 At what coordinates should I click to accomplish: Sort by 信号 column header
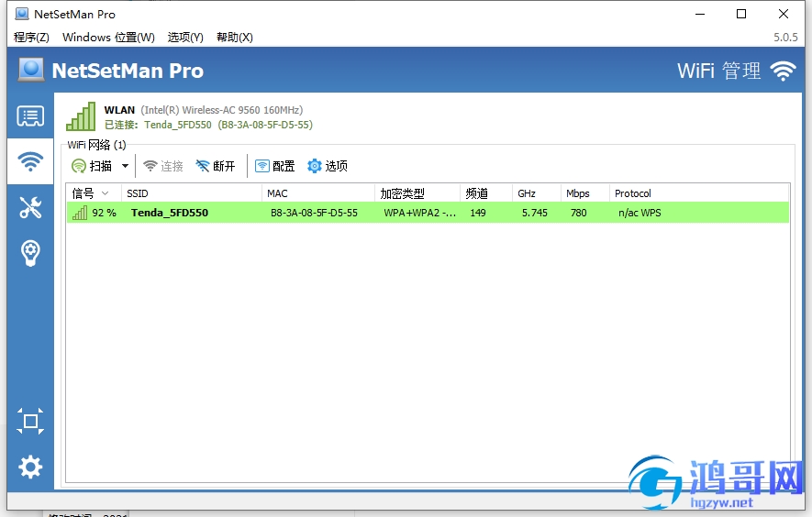pos(94,193)
